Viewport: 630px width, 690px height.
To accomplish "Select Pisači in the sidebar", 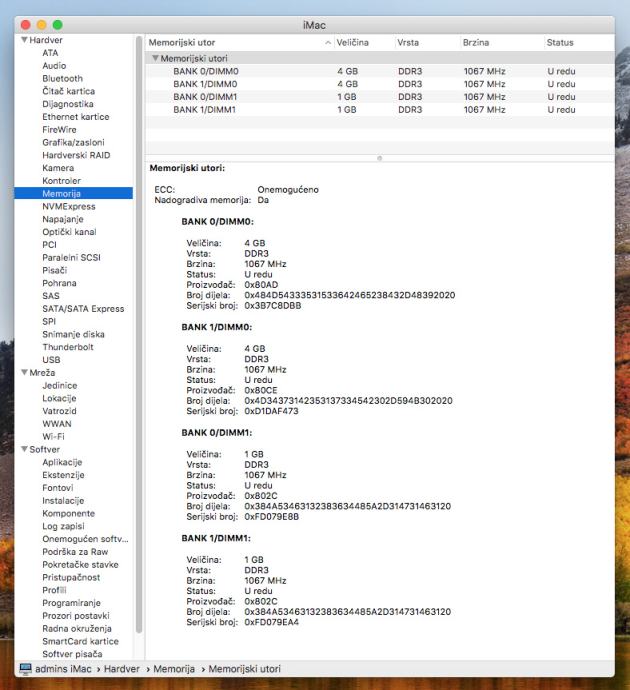I will coord(55,270).
